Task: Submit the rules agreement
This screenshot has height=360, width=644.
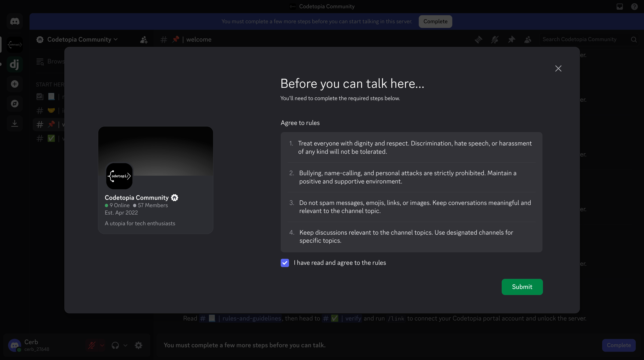Action: tap(522, 287)
